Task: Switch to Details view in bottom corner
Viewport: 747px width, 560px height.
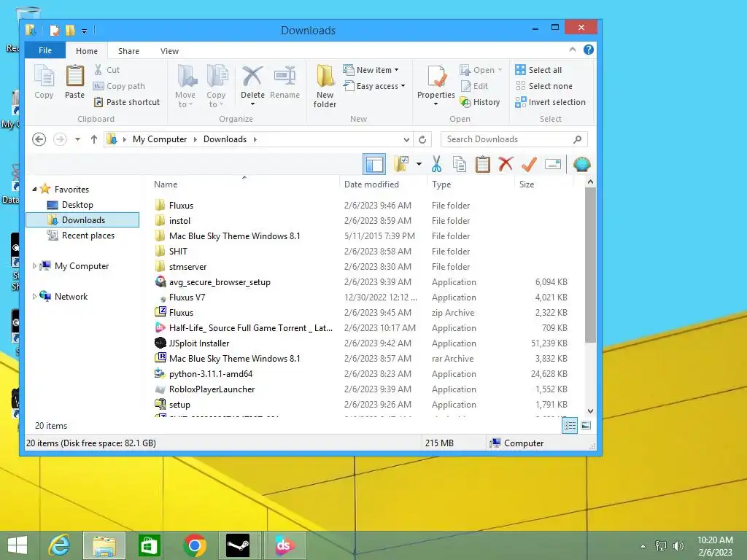Action: point(570,426)
